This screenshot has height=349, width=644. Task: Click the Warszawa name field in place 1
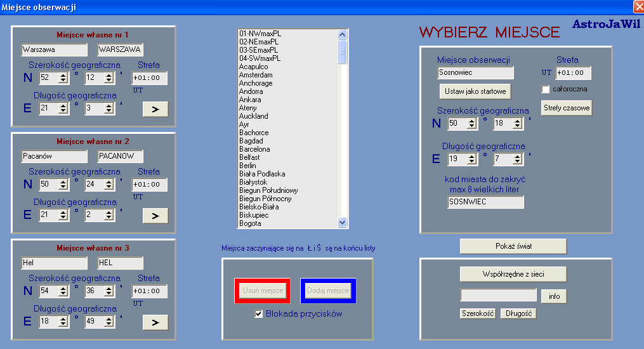(x=54, y=49)
